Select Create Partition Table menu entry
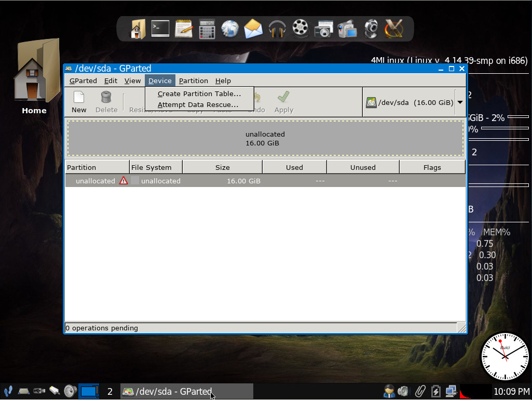Image resolution: width=532 pixels, height=400 pixels. coord(199,94)
